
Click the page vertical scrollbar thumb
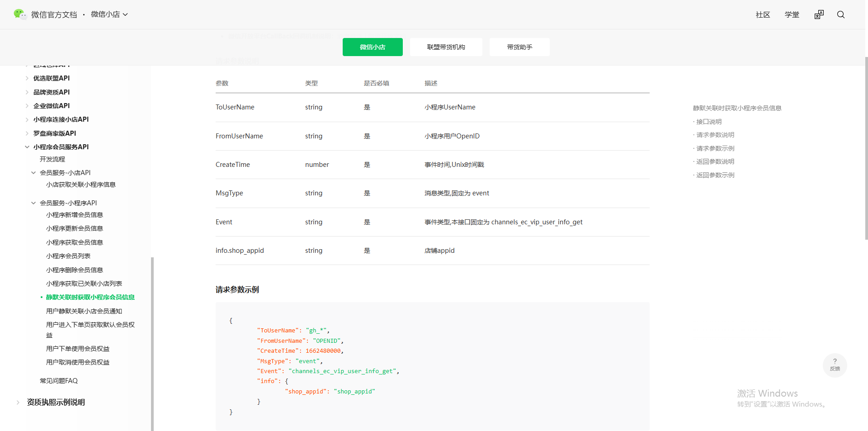click(x=866, y=148)
